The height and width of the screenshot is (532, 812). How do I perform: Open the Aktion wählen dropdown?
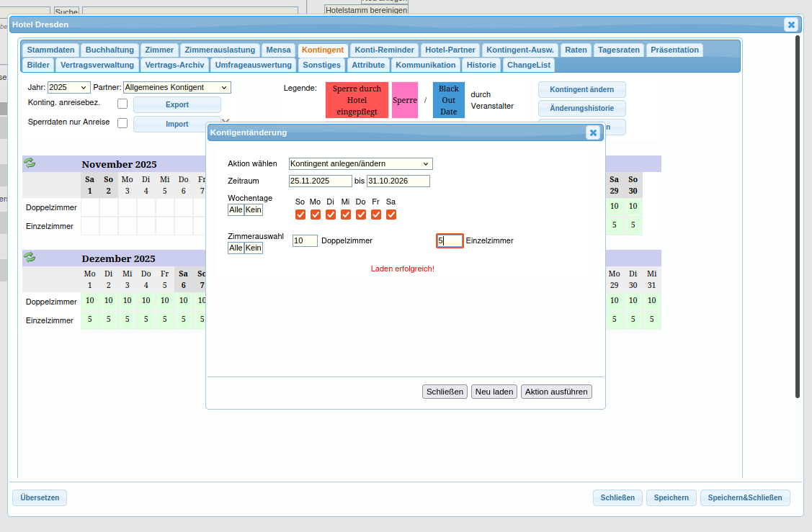coord(360,163)
